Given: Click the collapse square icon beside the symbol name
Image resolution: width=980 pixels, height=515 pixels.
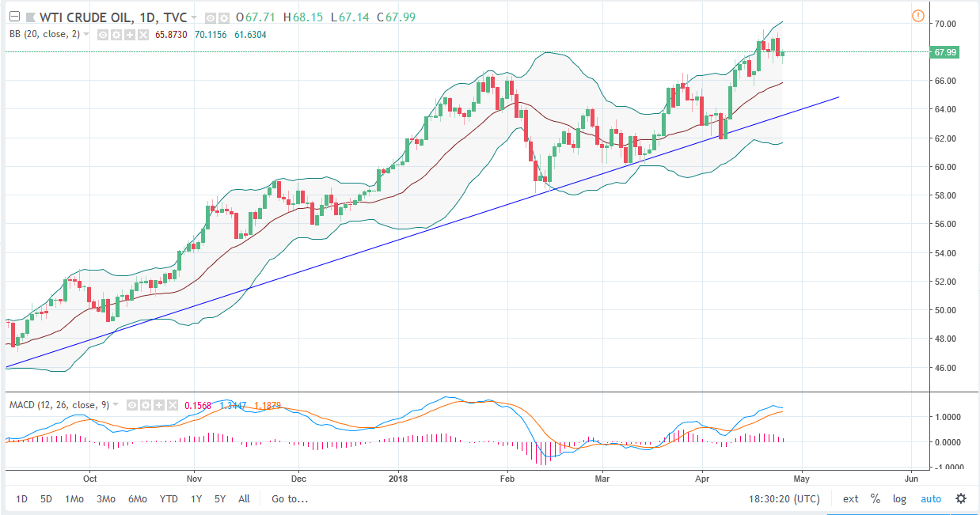Looking at the screenshot, I should tap(14, 16).
